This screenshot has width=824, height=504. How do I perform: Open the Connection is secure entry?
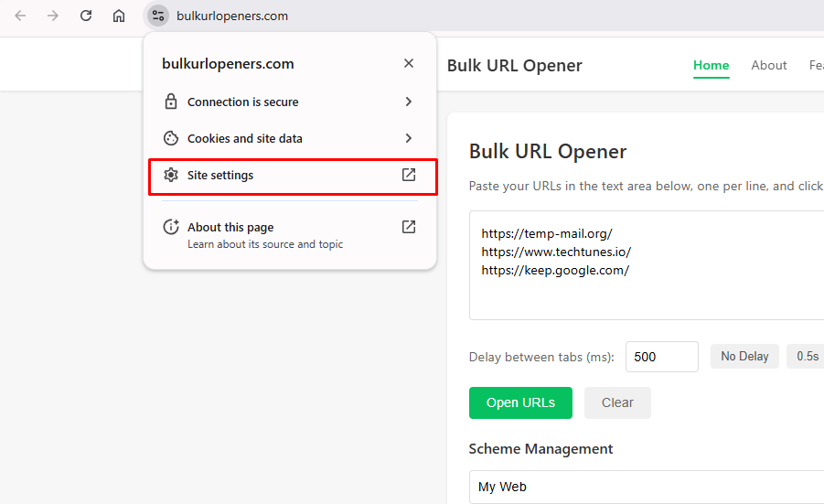point(290,102)
